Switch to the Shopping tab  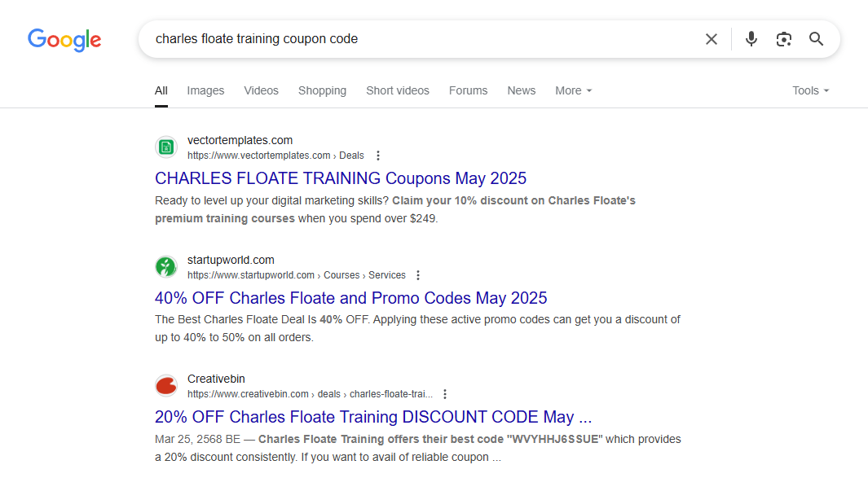coord(322,90)
